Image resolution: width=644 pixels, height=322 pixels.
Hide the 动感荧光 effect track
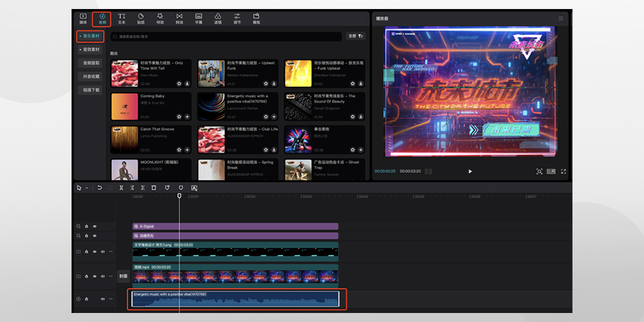[x=95, y=236]
